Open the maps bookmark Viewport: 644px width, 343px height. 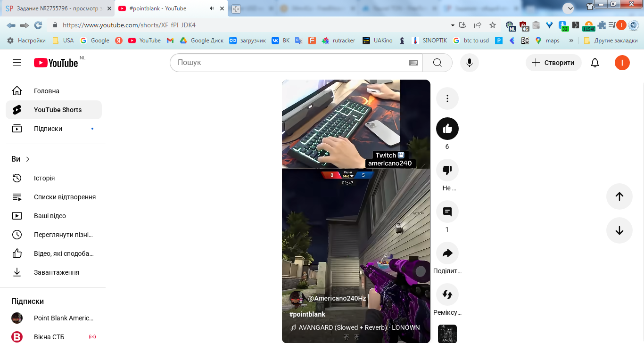(x=547, y=41)
